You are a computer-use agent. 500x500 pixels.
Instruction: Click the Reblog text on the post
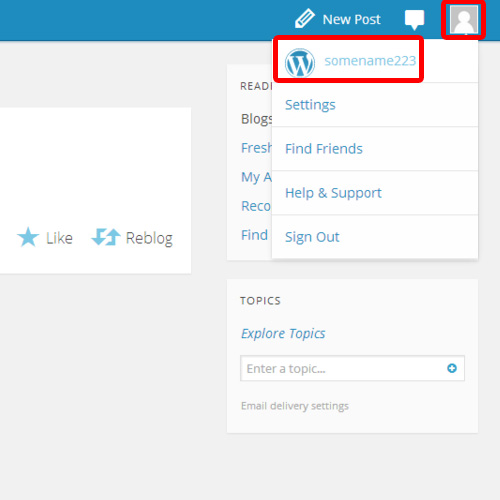coord(149,239)
